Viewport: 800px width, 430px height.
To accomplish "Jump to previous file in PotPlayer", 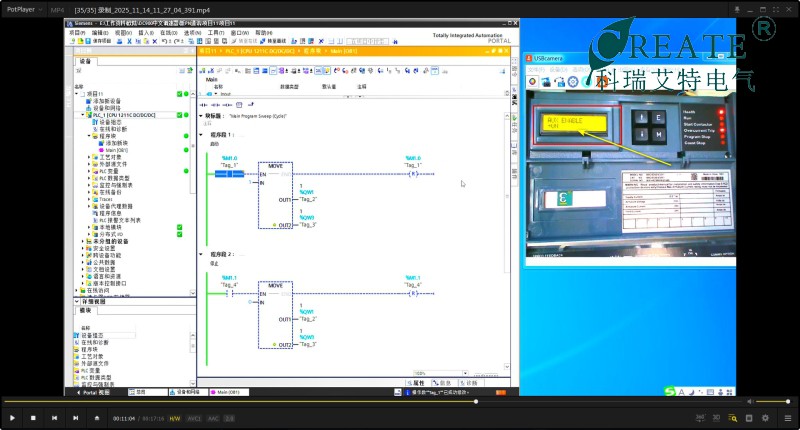I will pos(55,418).
